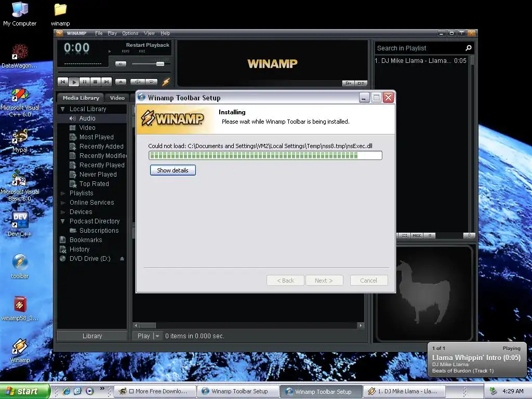Screen dimensions: 532x399
Task: Click the Search in Playlist field
Action: (419, 48)
